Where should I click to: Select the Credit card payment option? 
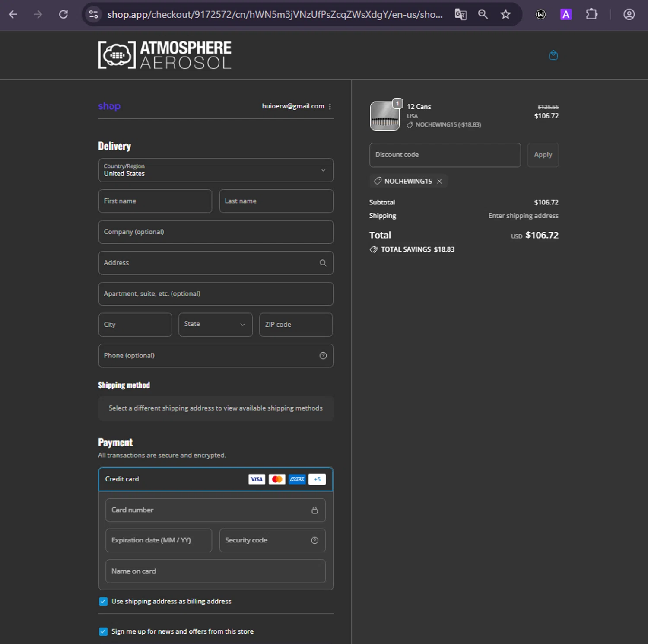coord(216,479)
